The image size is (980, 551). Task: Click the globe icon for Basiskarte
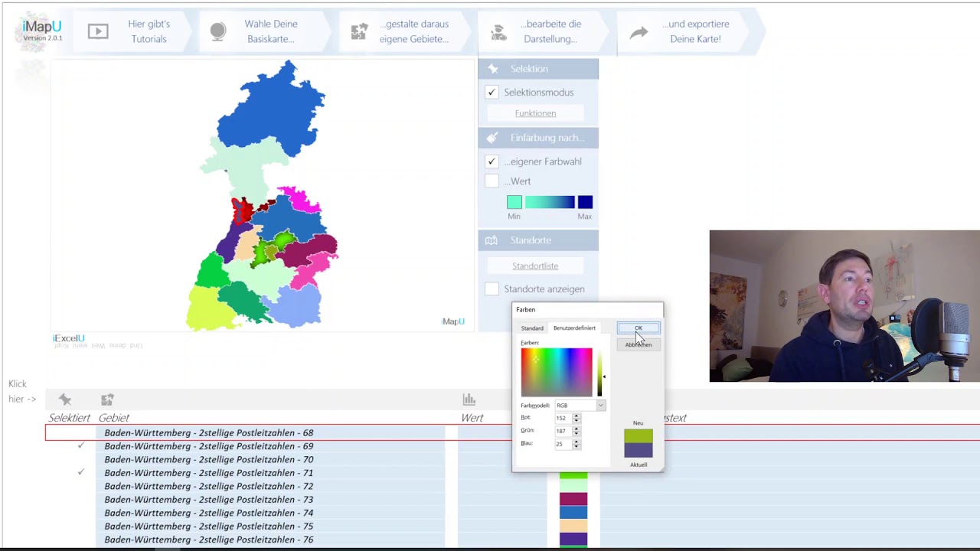[x=218, y=31]
